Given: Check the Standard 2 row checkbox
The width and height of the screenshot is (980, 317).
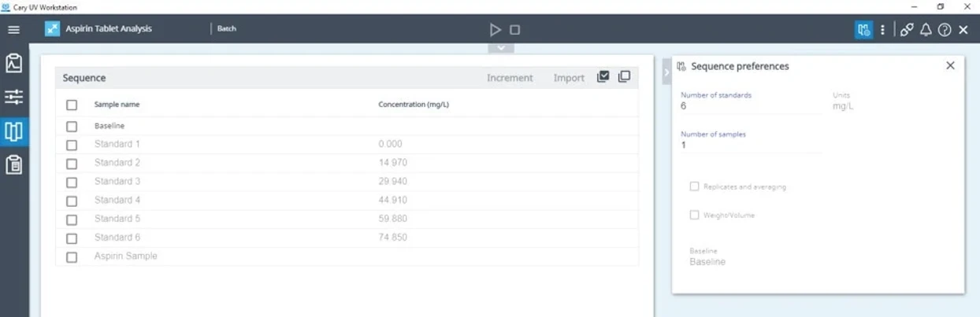Looking at the screenshot, I should tap(72, 164).
